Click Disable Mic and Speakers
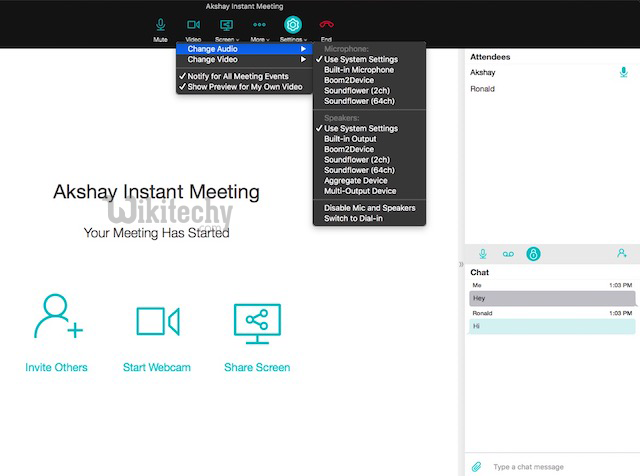640x476 pixels. point(369,208)
